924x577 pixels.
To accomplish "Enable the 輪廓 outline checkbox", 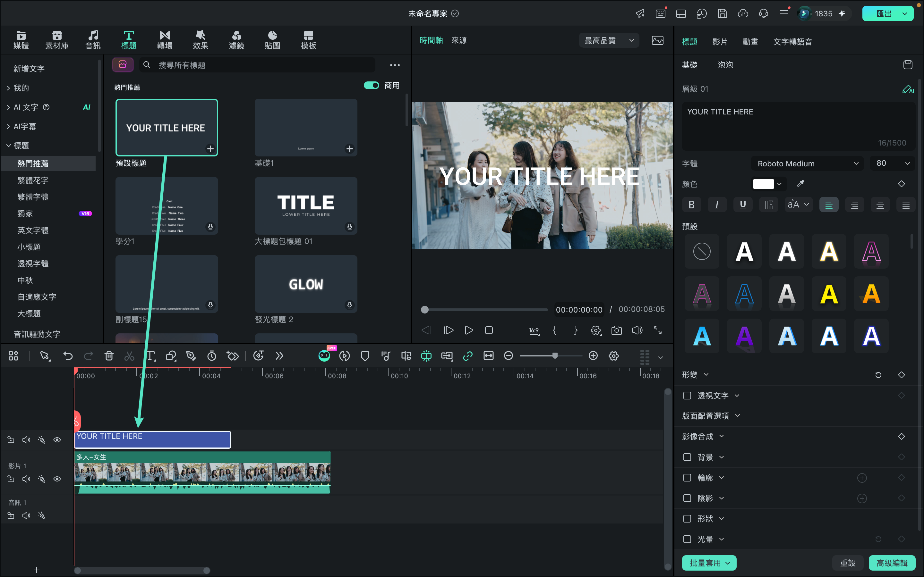I will point(687,477).
